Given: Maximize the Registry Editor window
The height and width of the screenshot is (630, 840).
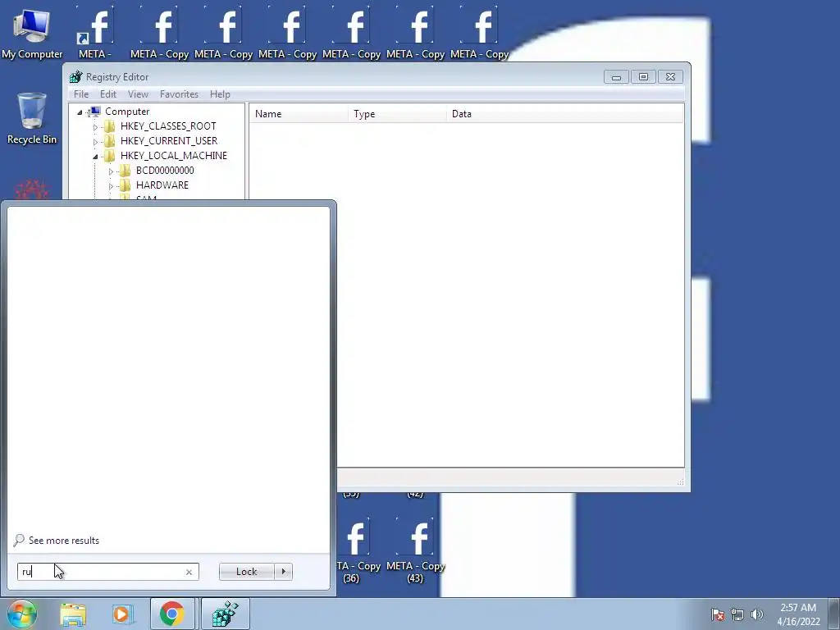Looking at the screenshot, I should [643, 77].
